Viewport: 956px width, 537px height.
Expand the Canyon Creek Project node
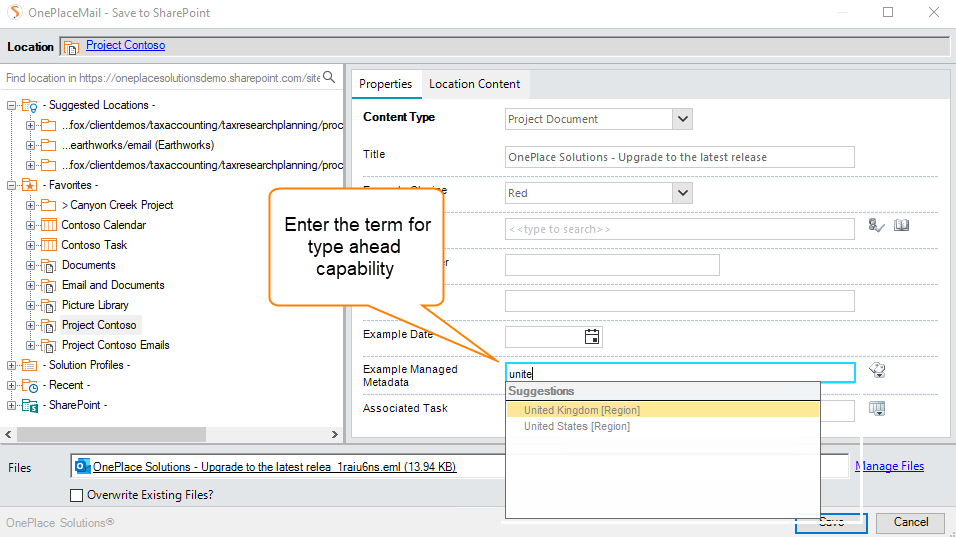point(30,205)
